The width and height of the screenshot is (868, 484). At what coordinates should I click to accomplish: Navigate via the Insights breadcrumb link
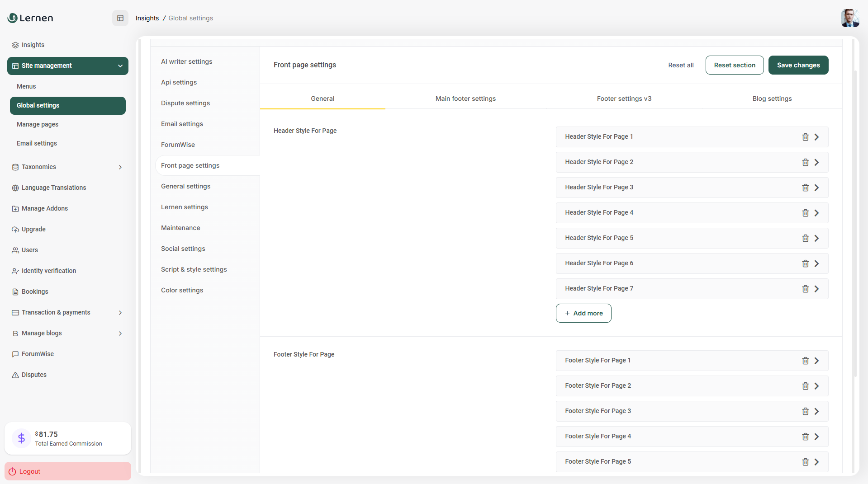(x=147, y=18)
